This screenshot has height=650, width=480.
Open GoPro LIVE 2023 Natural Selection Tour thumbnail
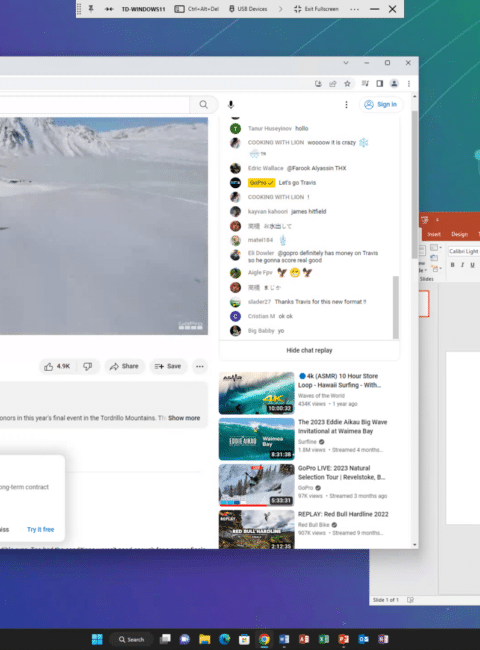pyautogui.click(x=257, y=485)
